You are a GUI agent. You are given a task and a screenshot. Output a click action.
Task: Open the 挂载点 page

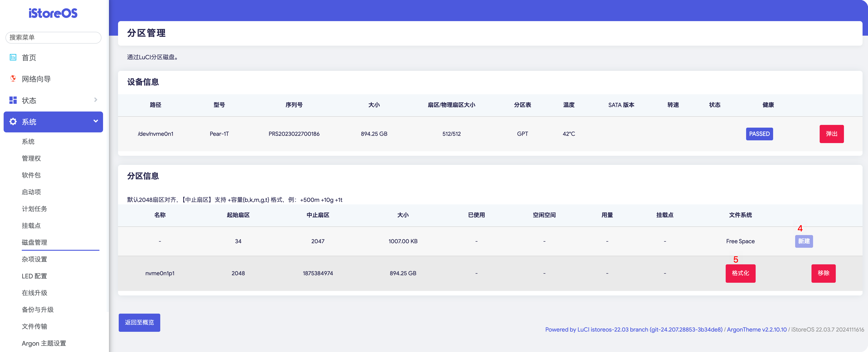[31, 226]
